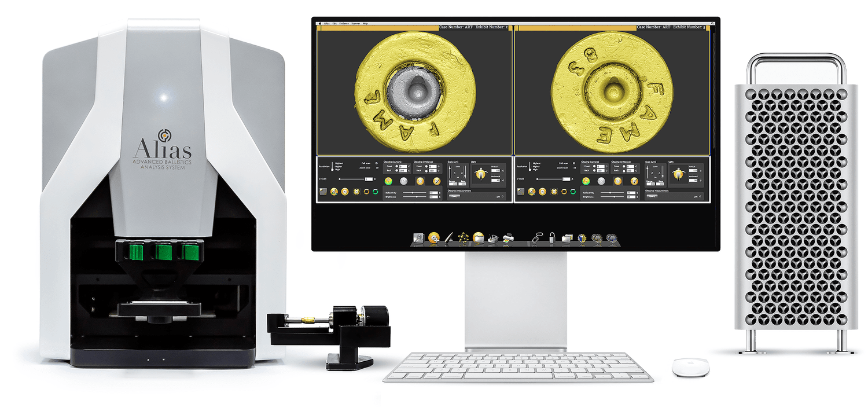This screenshot has height=411, width=868.
Task: Click the Zoom level input field
Action: 376,168
